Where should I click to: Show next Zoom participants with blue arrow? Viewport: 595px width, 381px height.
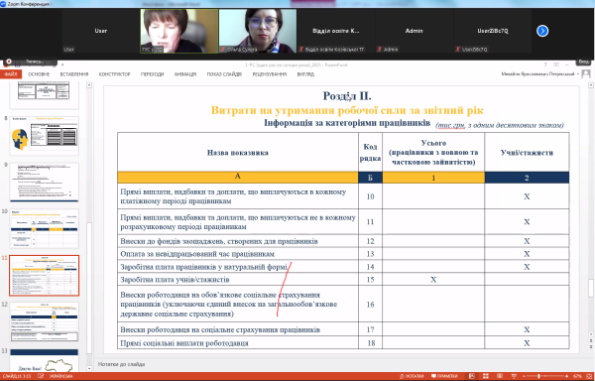[542, 31]
